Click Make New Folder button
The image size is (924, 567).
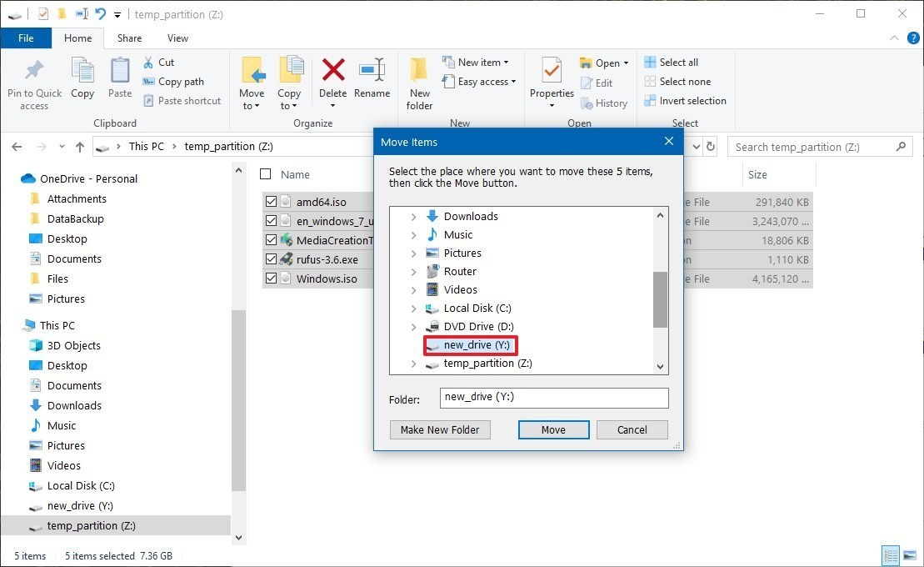click(440, 430)
